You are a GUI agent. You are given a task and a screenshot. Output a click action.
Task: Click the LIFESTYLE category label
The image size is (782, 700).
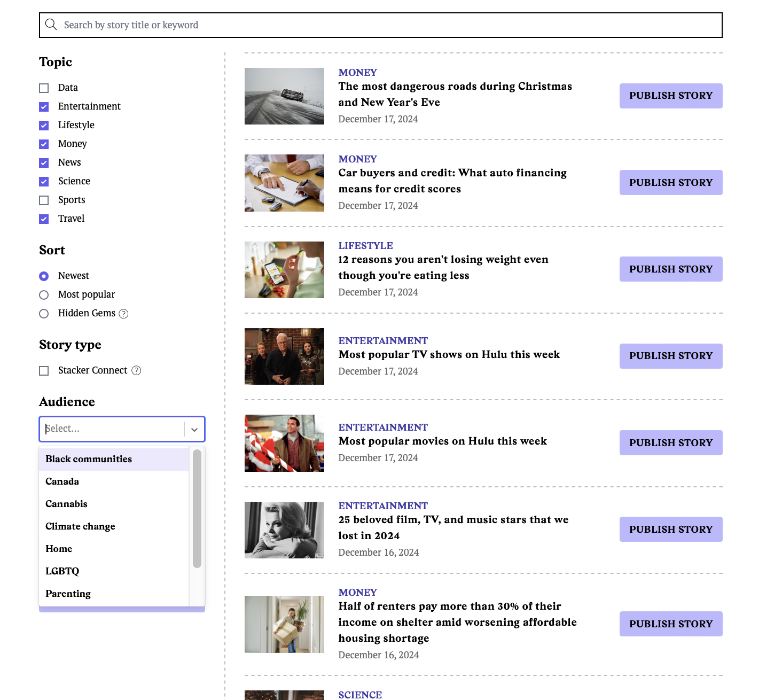click(365, 245)
